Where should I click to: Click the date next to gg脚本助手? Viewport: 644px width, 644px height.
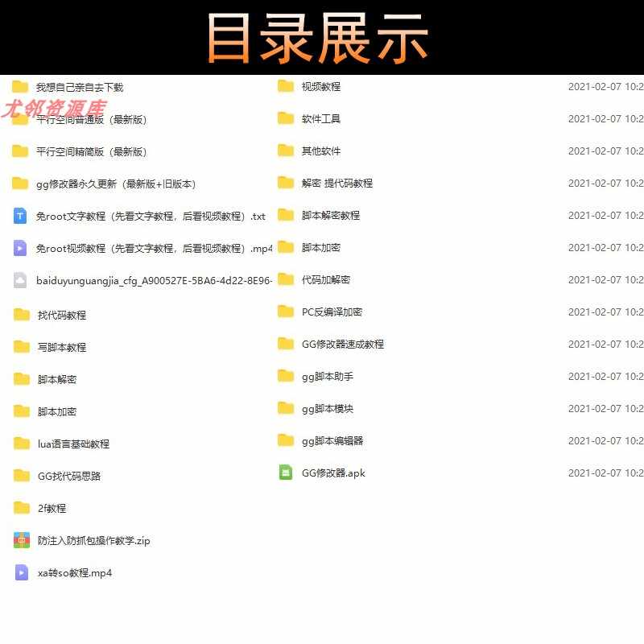tap(605, 376)
